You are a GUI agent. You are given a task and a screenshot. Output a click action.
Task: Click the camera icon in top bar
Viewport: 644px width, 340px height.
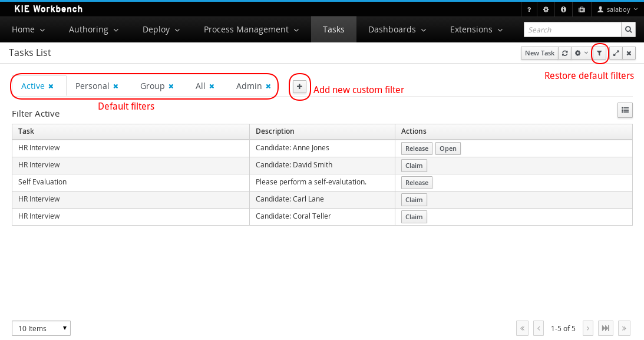(582, 9)
